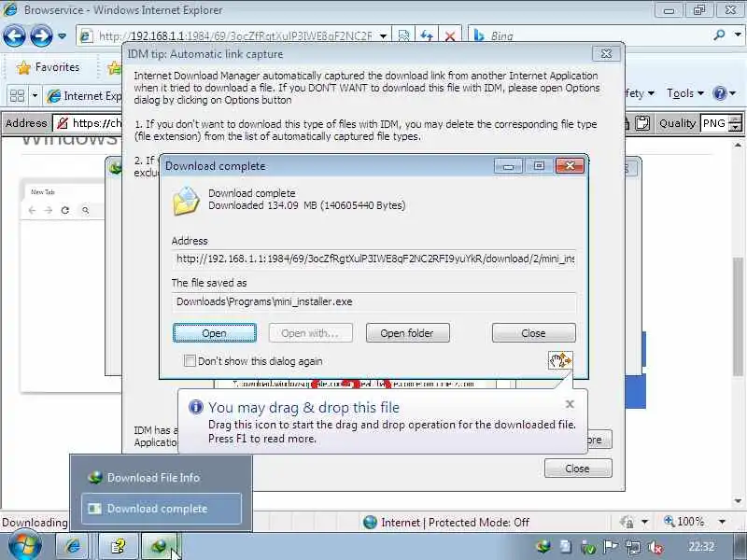Check Don't show this dialog again
Screen dimensions: 747x560
pos(190,361)
